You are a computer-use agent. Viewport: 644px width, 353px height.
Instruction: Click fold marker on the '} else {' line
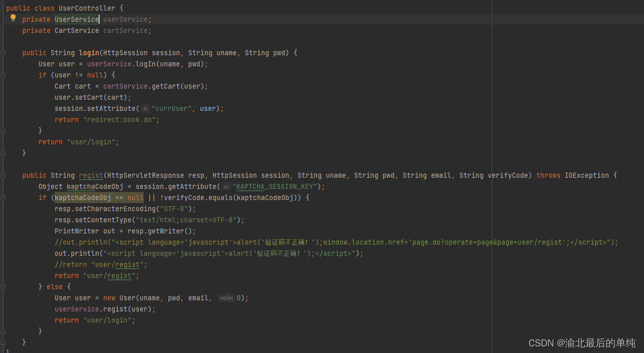pyautogui.click(x=3, y=287)
